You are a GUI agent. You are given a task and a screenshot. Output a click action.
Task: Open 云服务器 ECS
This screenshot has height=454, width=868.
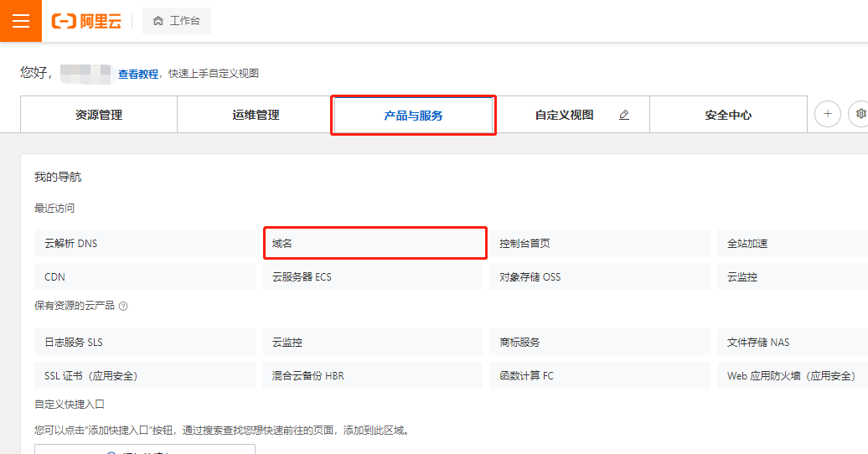[x=372, y=276]
